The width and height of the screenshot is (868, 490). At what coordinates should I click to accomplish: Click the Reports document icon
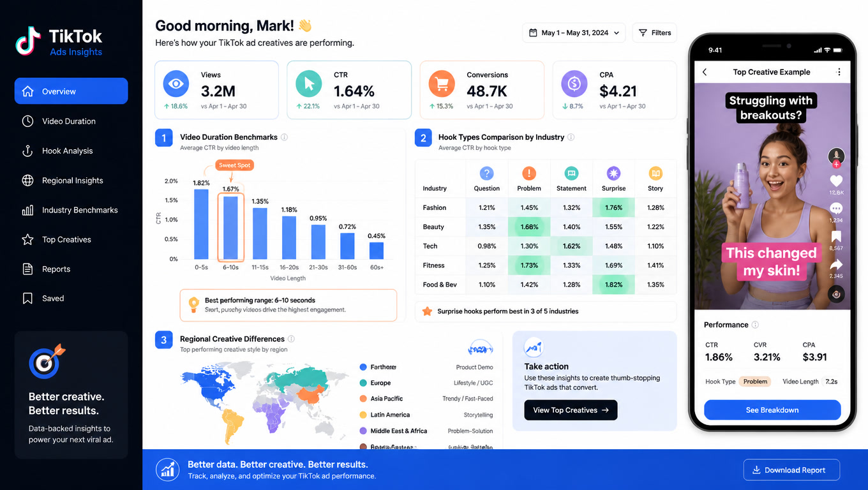click(27, 269)
